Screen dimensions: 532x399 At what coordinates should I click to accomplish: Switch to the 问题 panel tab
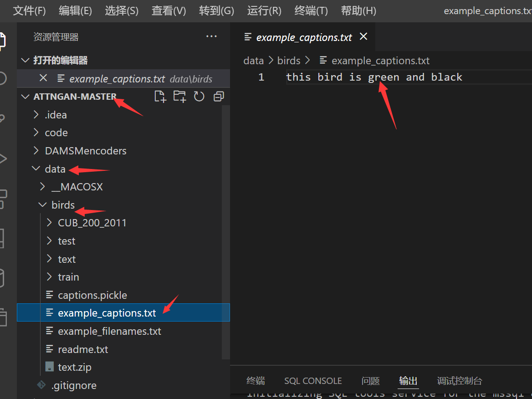pos(370,381)
